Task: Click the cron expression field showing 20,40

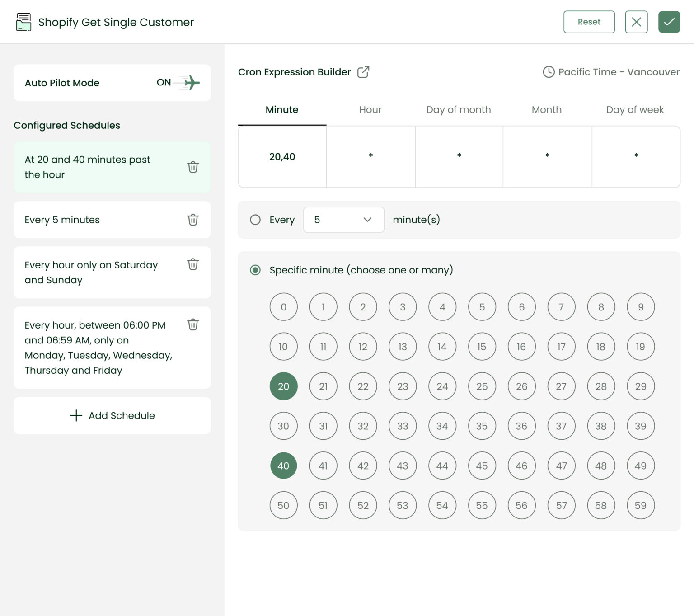Action: pos(282,157)
